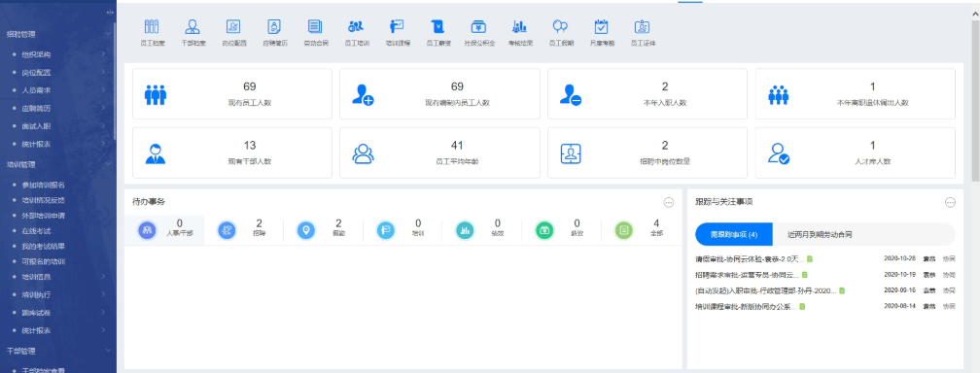Collapse the left sidebar with top toggle icon
This screenshot has width=980, height=373.
pos(109,13)
